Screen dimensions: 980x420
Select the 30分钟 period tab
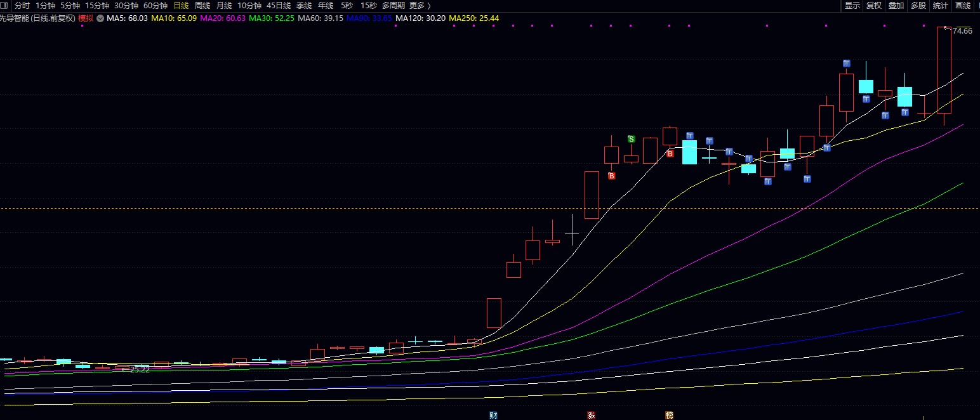pos(126,6)
